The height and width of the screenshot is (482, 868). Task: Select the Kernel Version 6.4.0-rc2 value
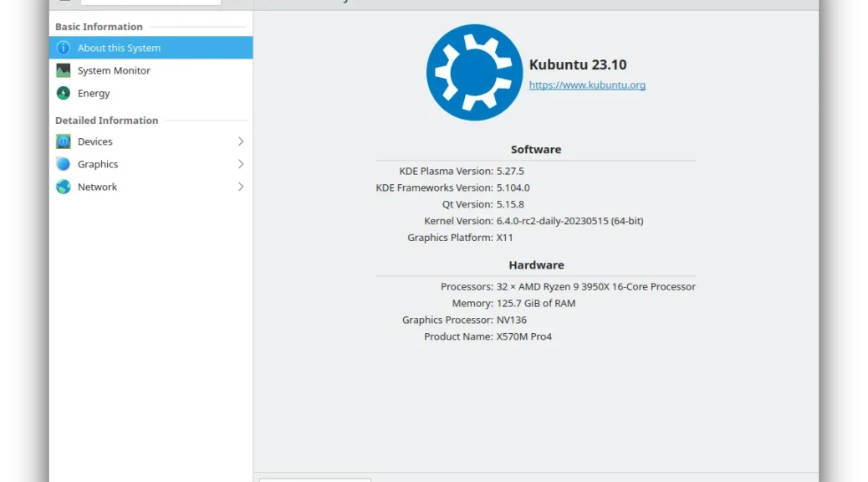[x=570, y=221]
